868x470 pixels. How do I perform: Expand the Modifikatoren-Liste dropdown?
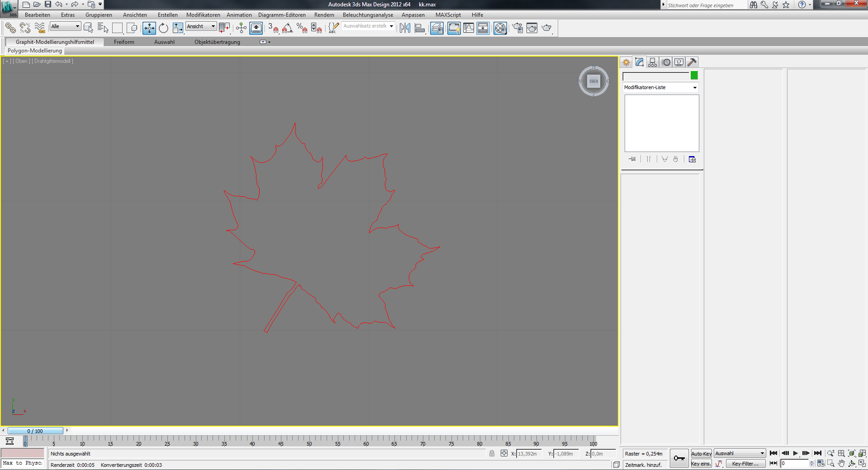point(660,87)
